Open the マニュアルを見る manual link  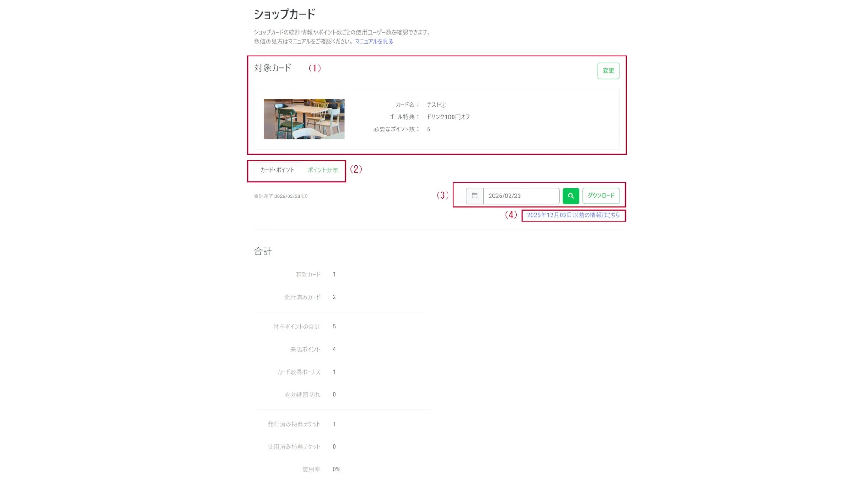click(374, 42)
